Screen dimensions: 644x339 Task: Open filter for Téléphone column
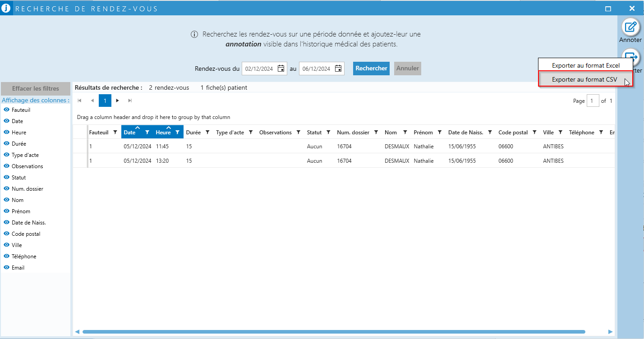(601, 133)
